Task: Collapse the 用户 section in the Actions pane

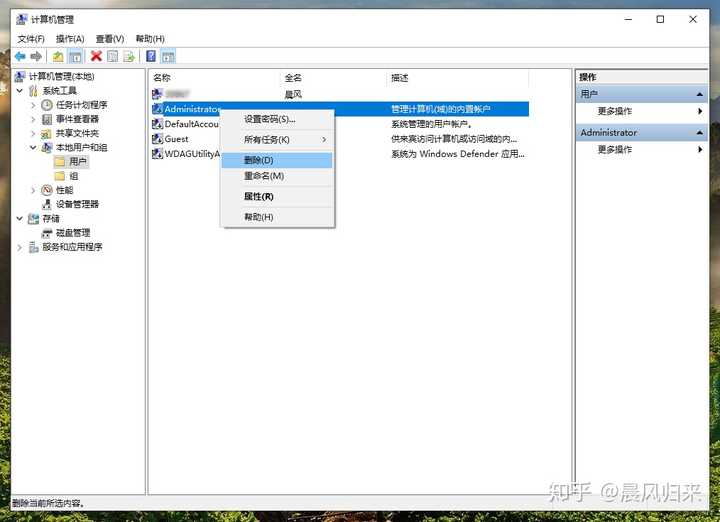Action: tap(700, 94)
